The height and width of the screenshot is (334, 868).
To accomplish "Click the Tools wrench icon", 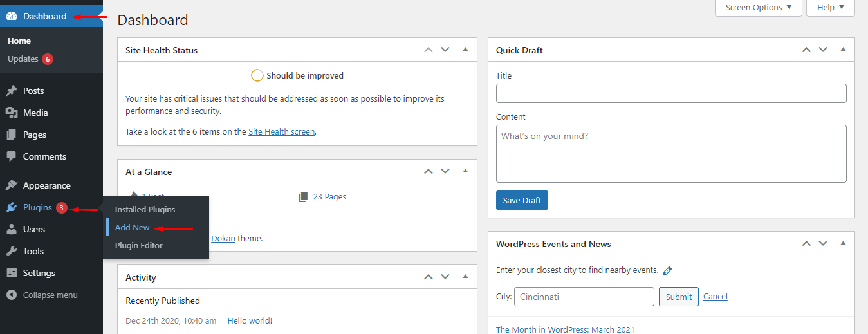I will tap(12, 251).
